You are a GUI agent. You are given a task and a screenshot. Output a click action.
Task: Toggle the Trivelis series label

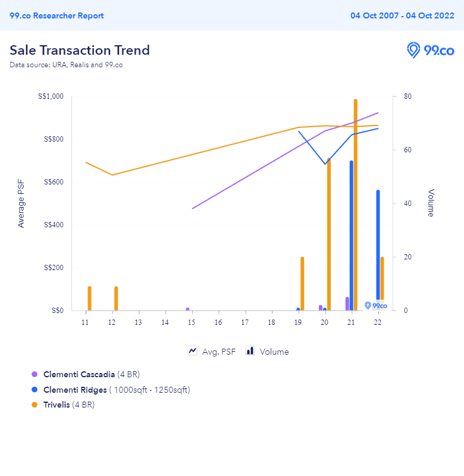(69, 405)
